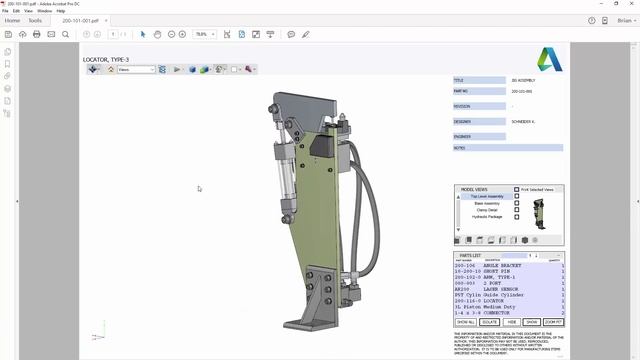Check the Print Selected Views checkbox
The image size is (640, 360).
(517, 189)
